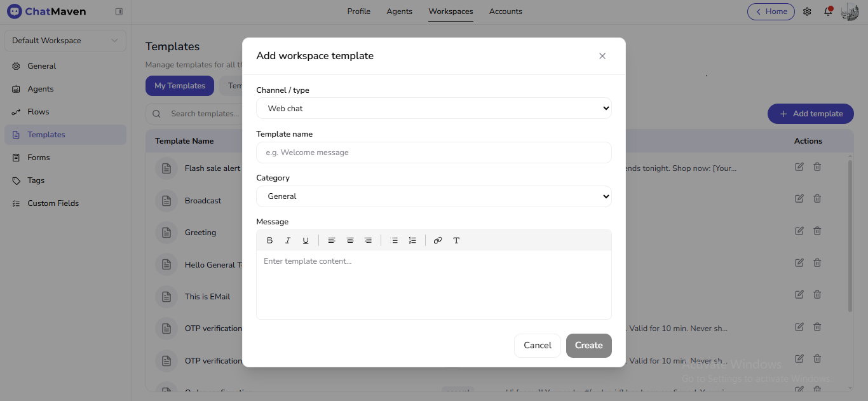Cancel adding the workspace template
This screenshot has height=401, width=868.
[537, 345]
